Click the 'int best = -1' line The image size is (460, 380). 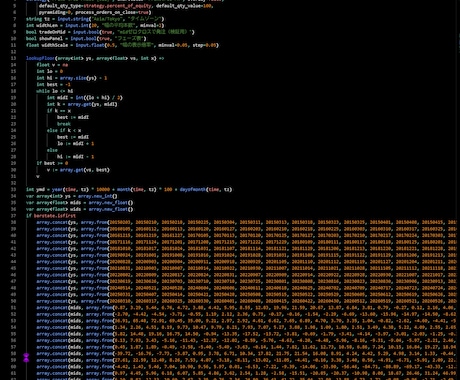coord(53,84)
